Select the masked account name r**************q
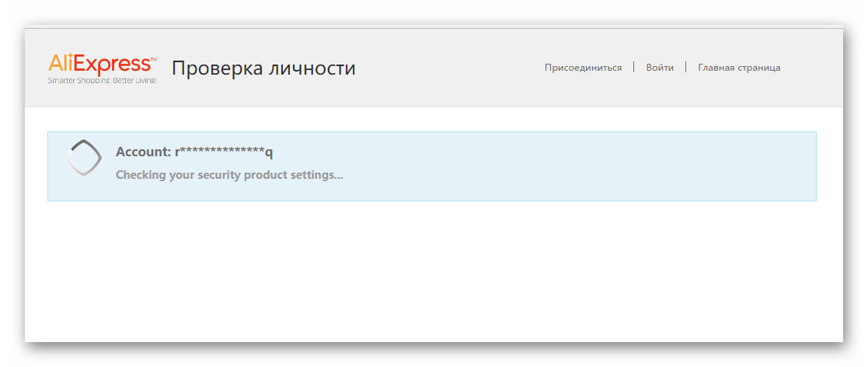The width and height of the screenshot is (868, 367). coord(224,152)
